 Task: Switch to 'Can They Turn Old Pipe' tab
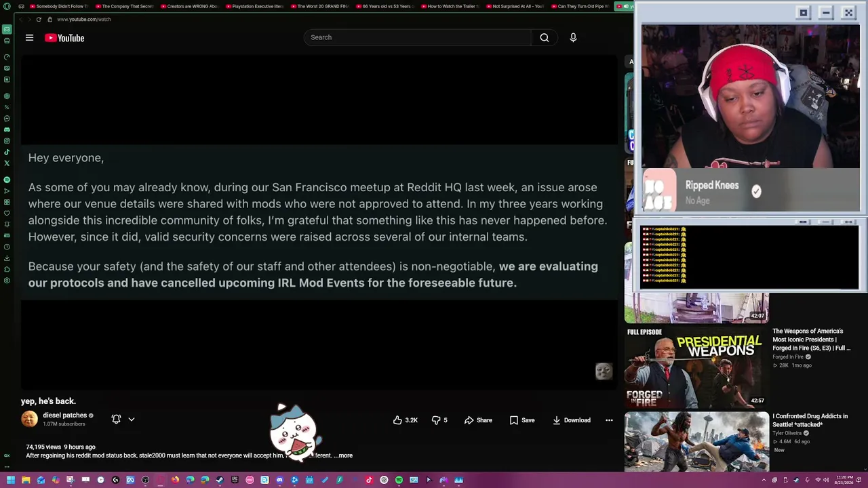click(580, 6)
